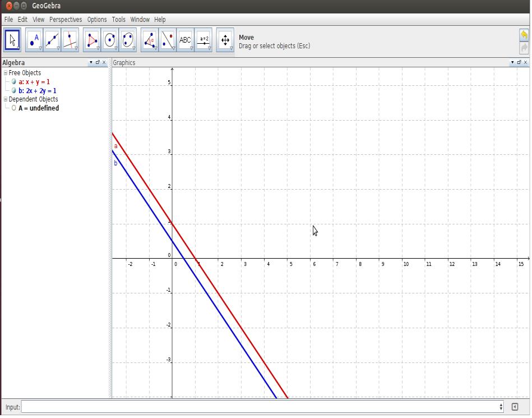532x418 pixels.
Task: Click the red 'a' label in Graphics
Action: pos(115,146)
